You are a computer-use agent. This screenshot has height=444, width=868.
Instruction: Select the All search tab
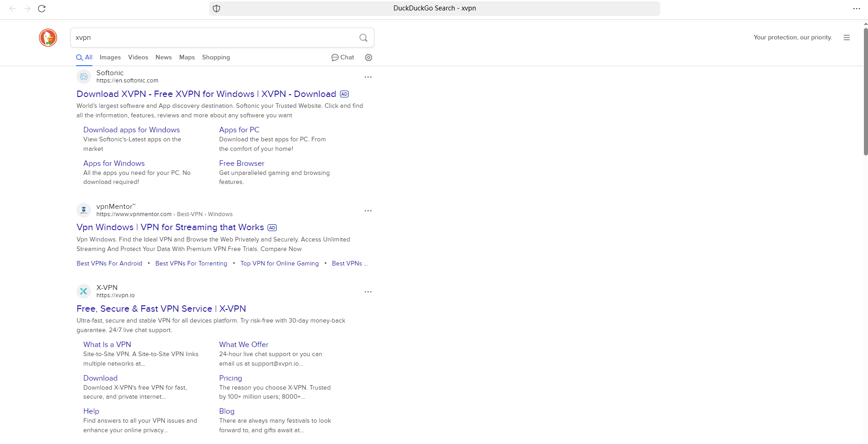pos(84,58)
